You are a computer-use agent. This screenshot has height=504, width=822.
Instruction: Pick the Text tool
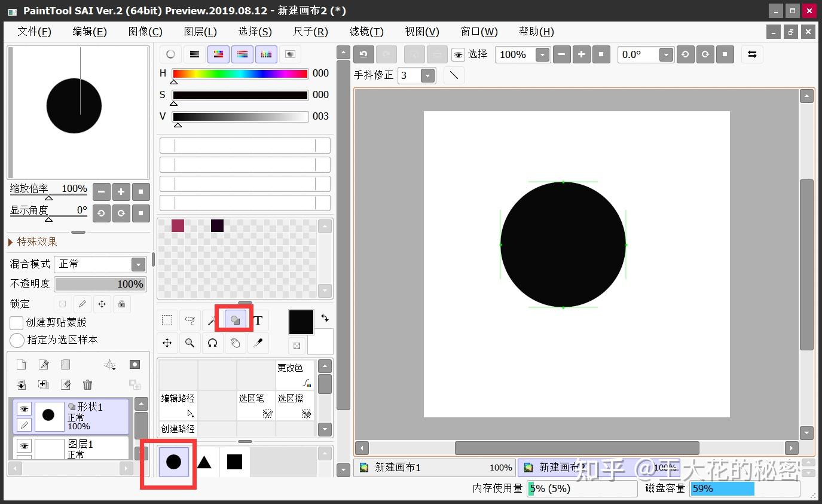tap(258, 320)
